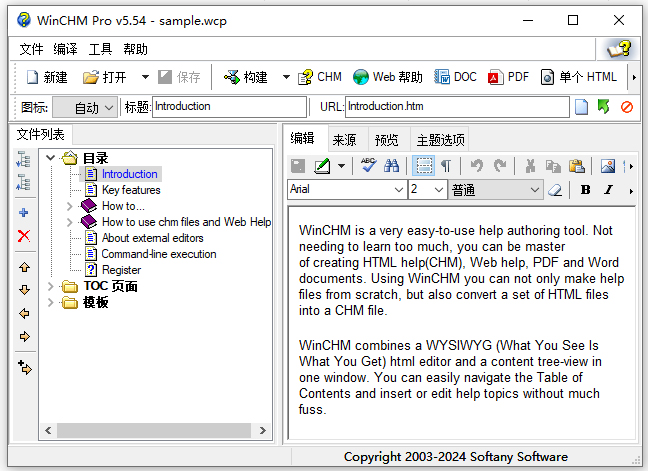This screenshot has height=471, width=648.
Task: Click the tree horizontal scrollbar
Action: click(154, 431)
